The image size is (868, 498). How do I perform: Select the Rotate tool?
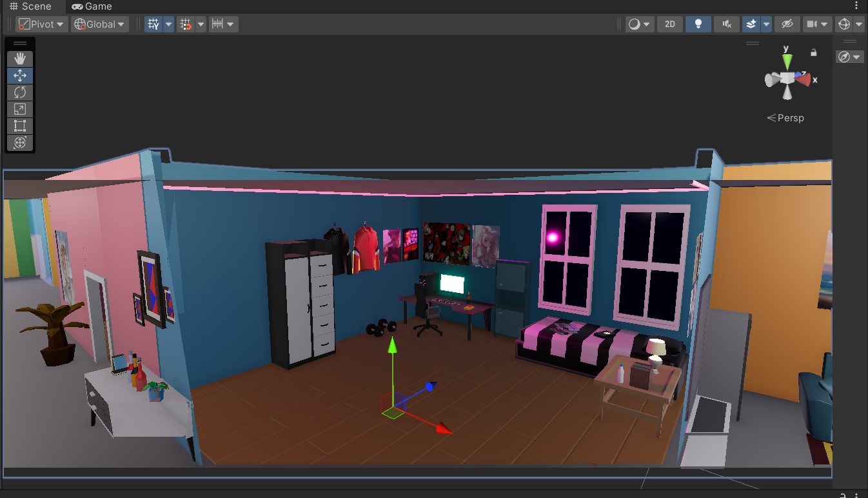pos(20,92)
